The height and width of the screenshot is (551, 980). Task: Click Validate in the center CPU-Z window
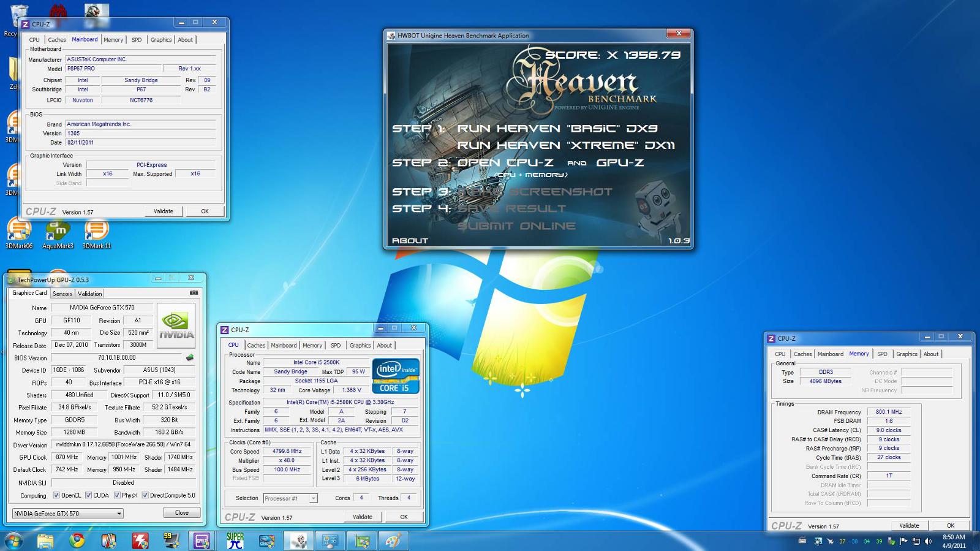pyautogui.click(x=362, y=517)
